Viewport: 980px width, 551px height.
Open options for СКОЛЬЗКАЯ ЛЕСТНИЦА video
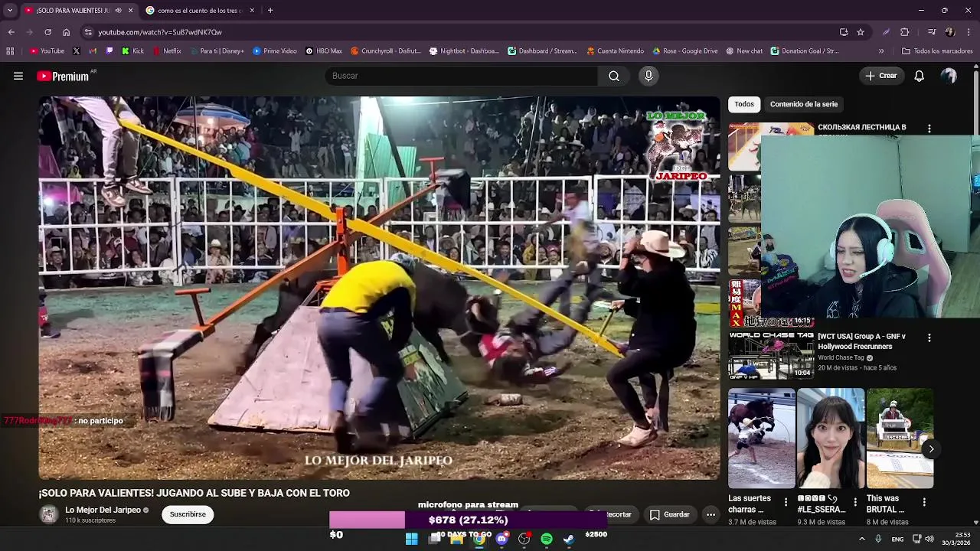click(x=929, y=129)
